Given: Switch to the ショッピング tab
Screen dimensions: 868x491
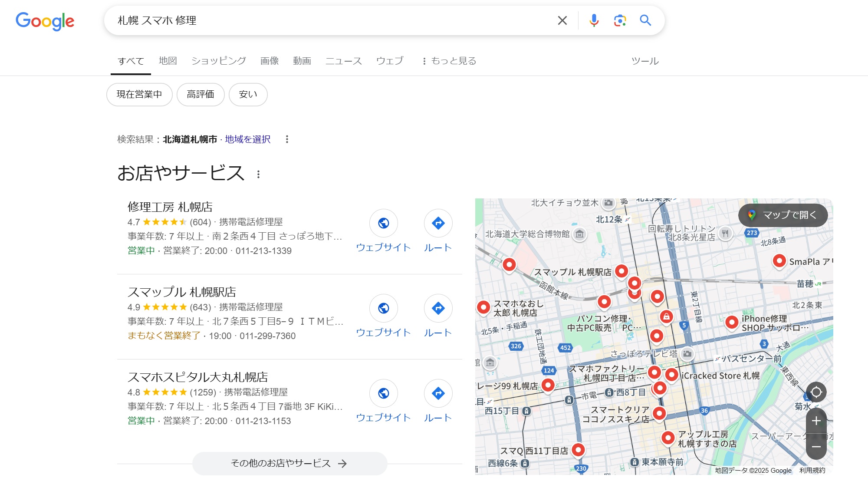Looking at the screenshot, I should [218, 61].
